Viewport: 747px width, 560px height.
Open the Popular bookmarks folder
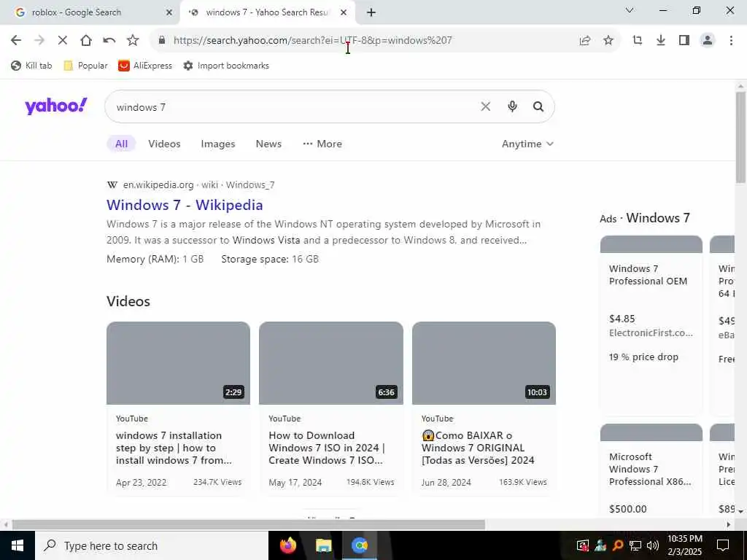tap(85, 66)
